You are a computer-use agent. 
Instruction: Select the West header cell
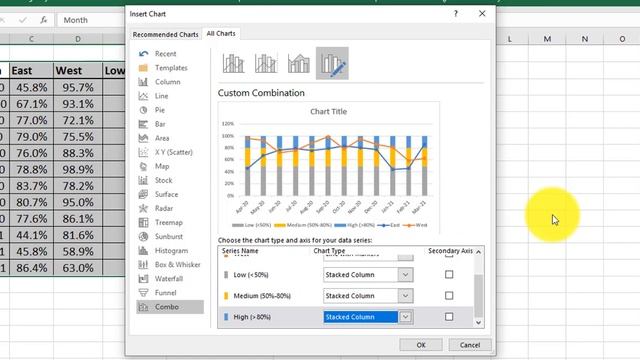(78, 71)
